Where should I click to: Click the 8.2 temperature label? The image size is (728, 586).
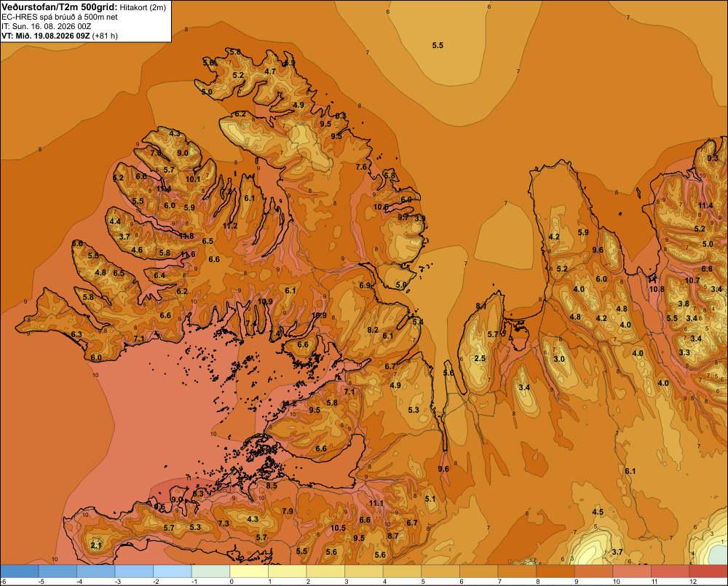(372, 330)
